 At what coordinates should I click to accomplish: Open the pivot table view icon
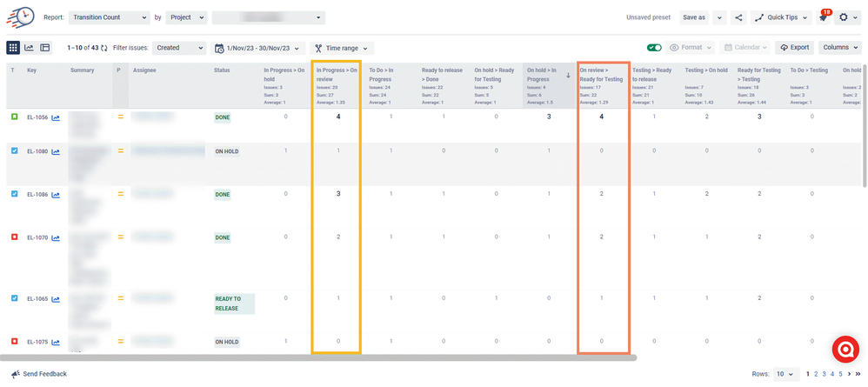click(x=45, y=48)
